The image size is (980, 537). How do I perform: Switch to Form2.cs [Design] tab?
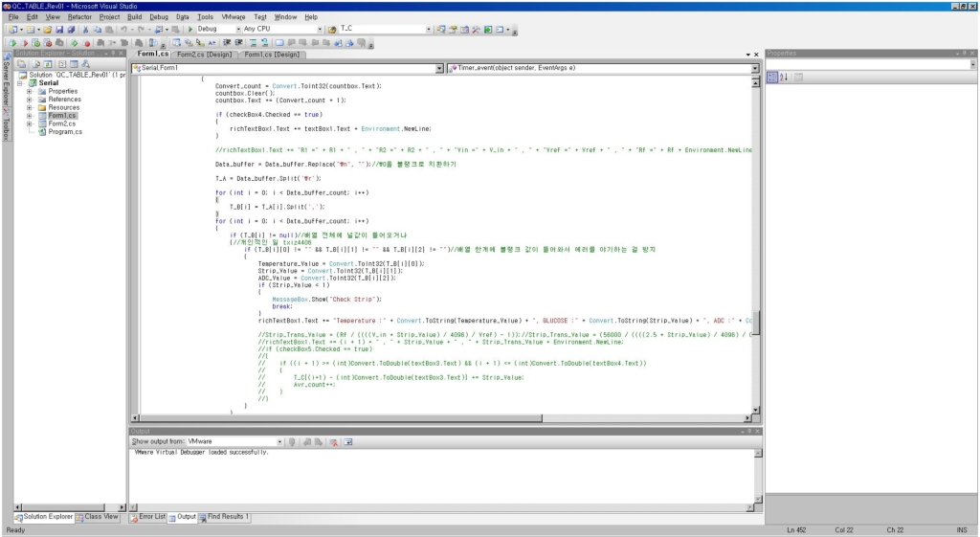tap(205, 55)
